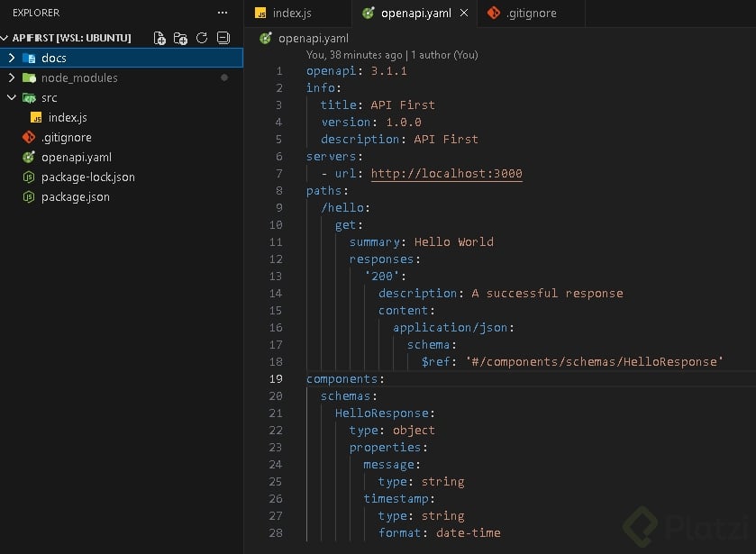Screen dimensions: 756x554
Task: Expand the docs folder chevron
Action: [x=12, y=59]
